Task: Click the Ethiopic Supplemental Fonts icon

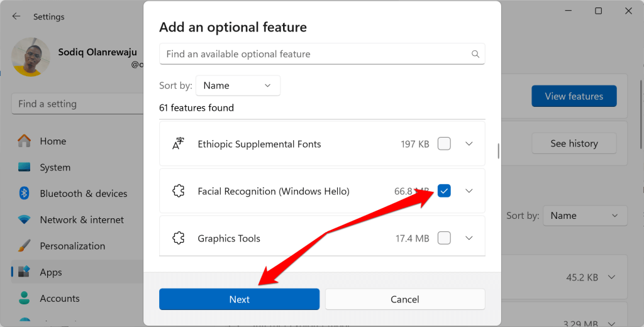Action: pos(179,144)
